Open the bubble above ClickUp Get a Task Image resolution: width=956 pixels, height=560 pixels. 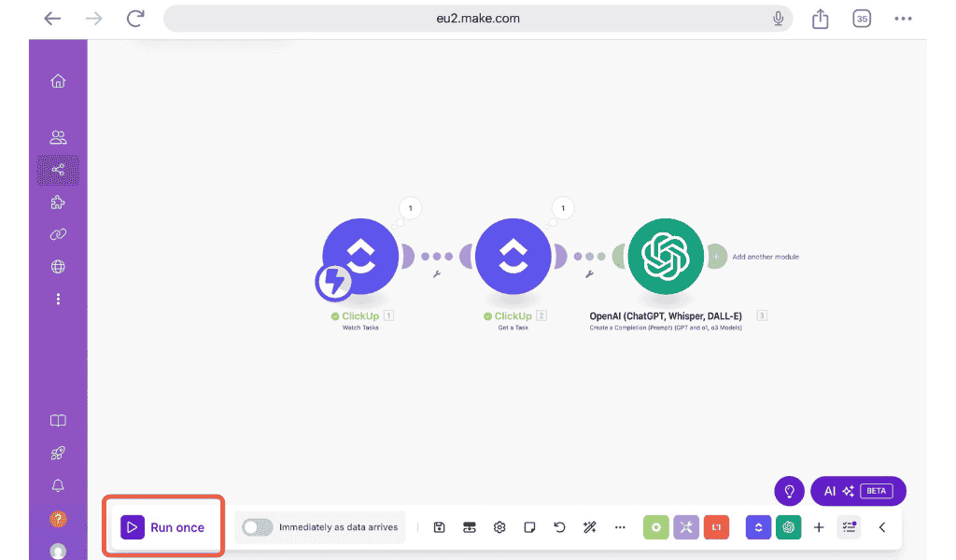click(563, 208)
